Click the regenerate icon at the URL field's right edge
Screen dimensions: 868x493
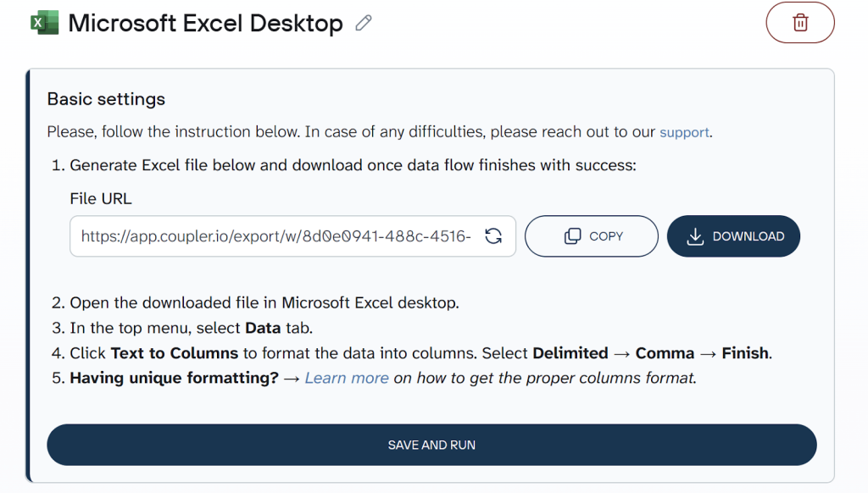[493, 236]
